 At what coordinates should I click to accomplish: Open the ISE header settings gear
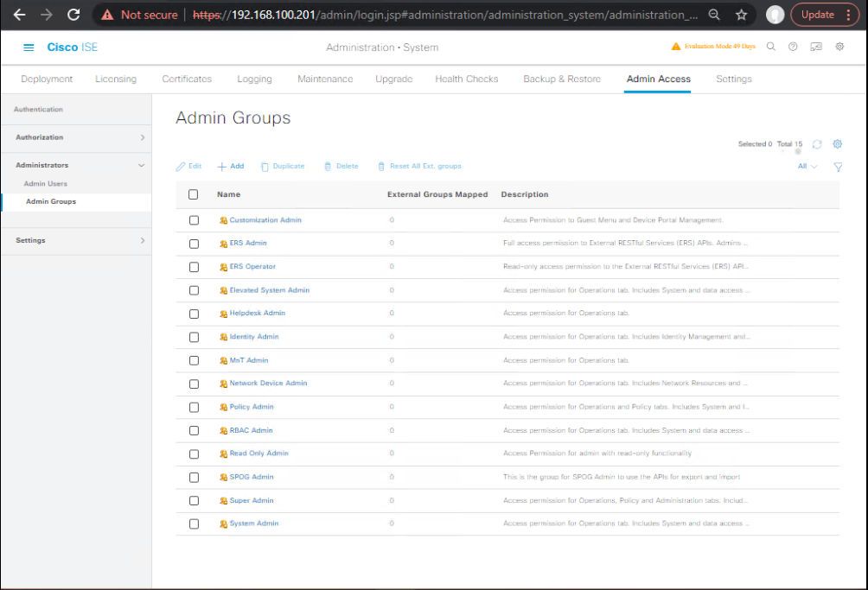839,47
